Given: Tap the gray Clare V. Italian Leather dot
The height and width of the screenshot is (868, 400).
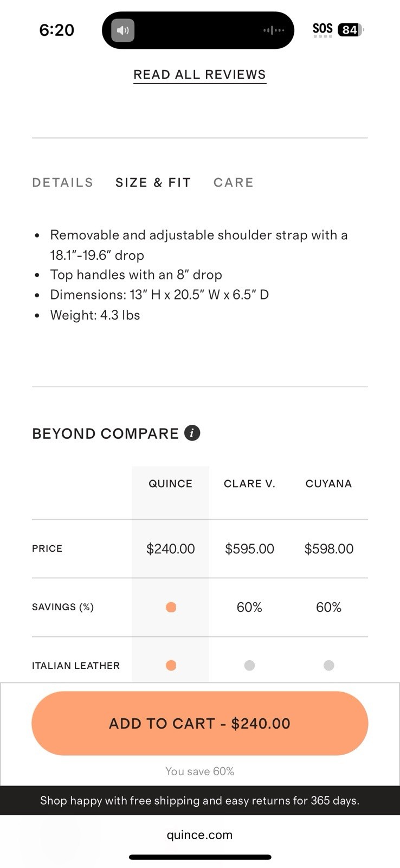Looking at the screenshot, I should pyautogui.click(x=249, y=665).
